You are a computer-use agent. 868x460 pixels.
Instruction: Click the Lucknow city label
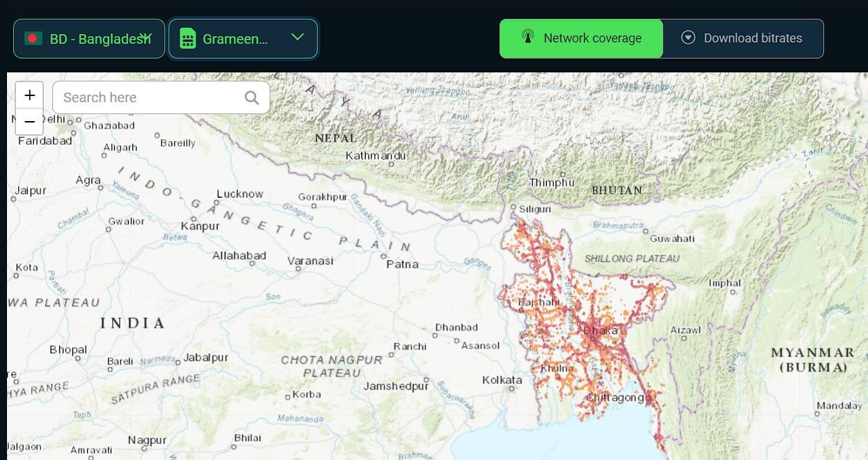pos(240,194)
